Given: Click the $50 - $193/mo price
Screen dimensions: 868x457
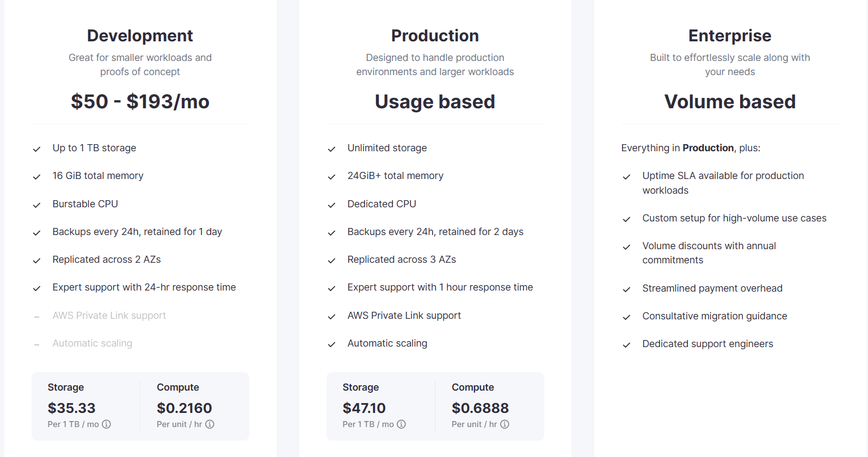Looking at the screenshot, I should click(x=140, y=102).
